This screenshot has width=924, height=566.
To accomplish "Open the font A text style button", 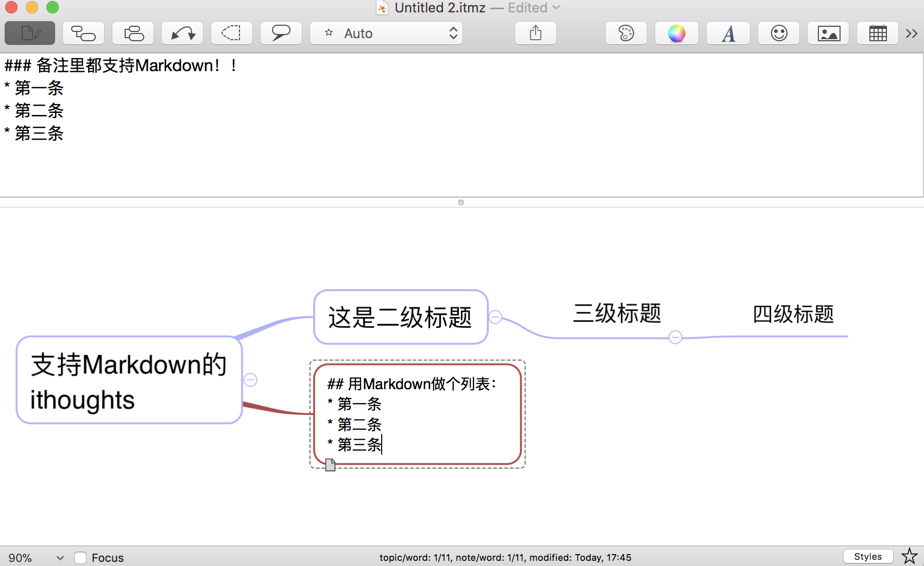I will tap(728, 34).
